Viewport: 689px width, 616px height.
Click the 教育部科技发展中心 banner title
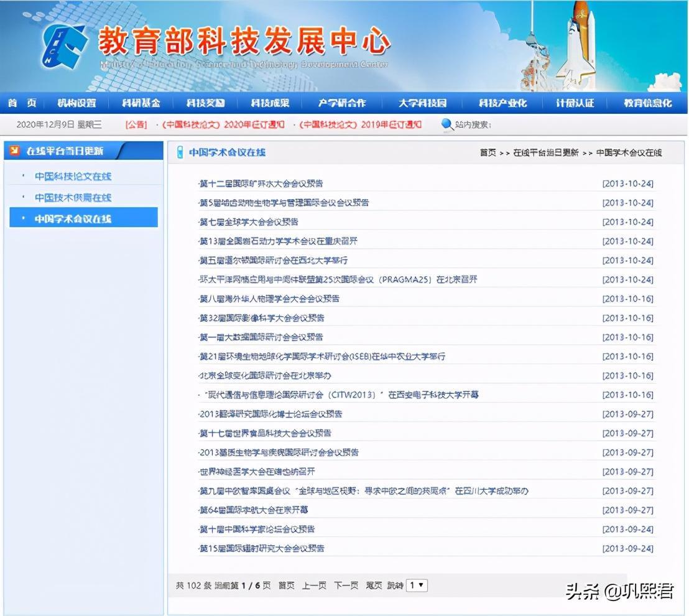(x=244, y=40)
